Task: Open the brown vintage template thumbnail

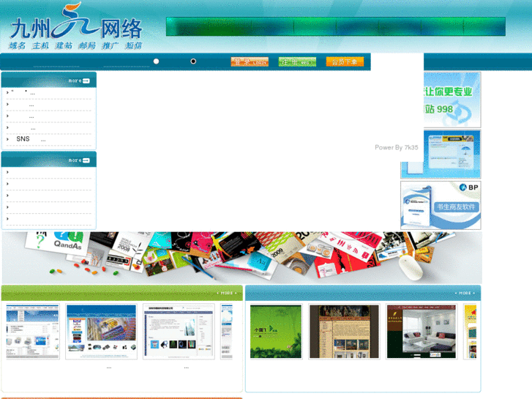Action: point(344,332)
